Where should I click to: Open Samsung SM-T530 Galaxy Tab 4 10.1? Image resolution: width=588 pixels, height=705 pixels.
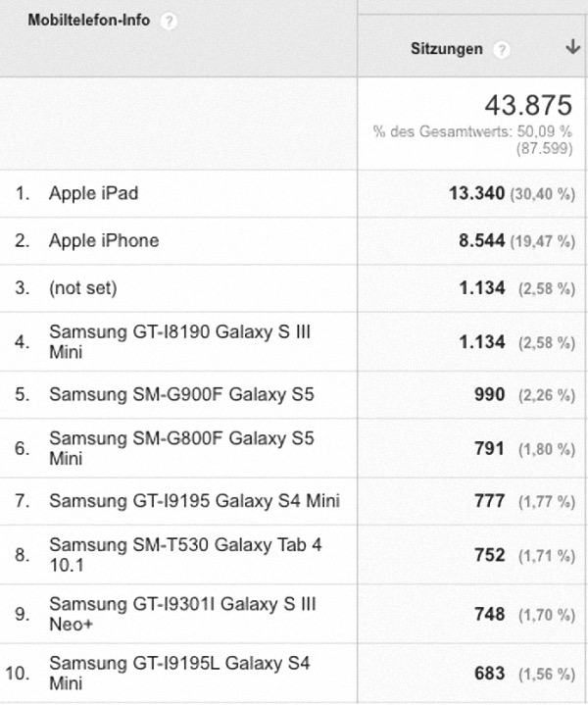click(x=185, y=554)
